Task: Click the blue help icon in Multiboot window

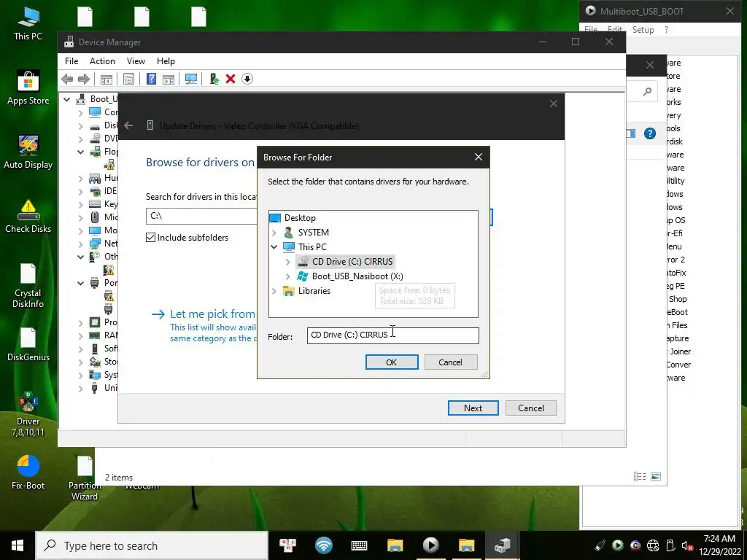Action: click(650, 133)
